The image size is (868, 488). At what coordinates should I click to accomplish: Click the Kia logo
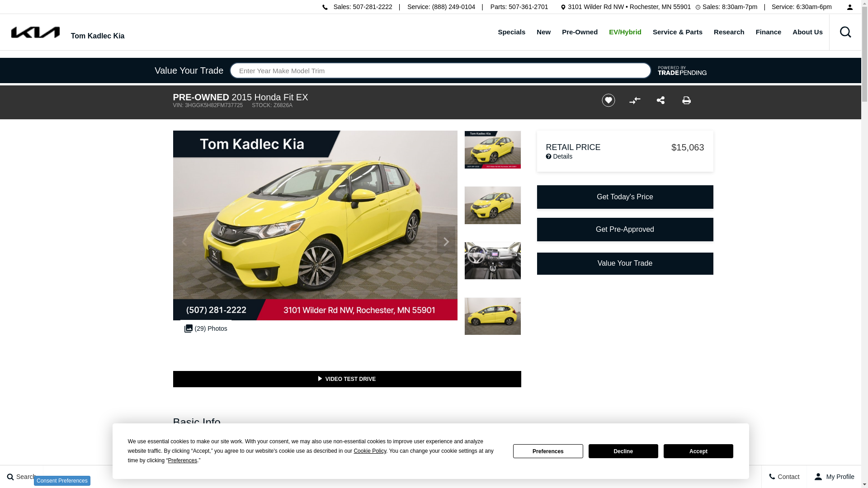click(35, 32)
